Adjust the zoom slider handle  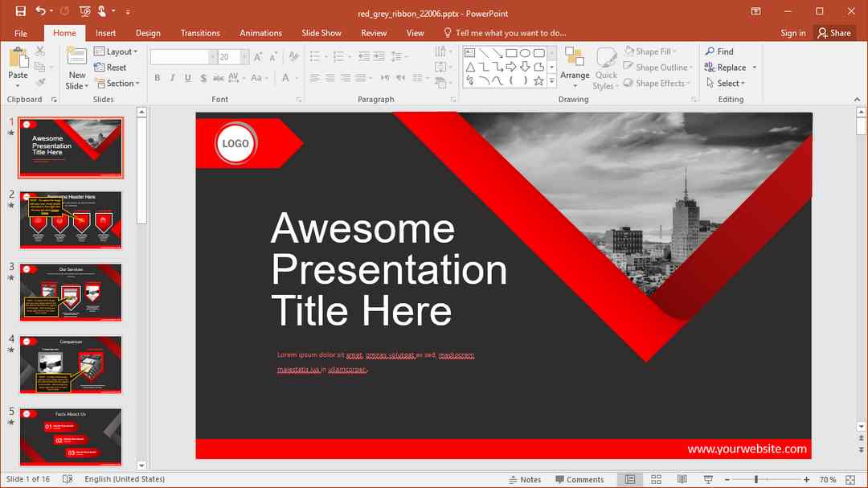click(x=755, y=480)
